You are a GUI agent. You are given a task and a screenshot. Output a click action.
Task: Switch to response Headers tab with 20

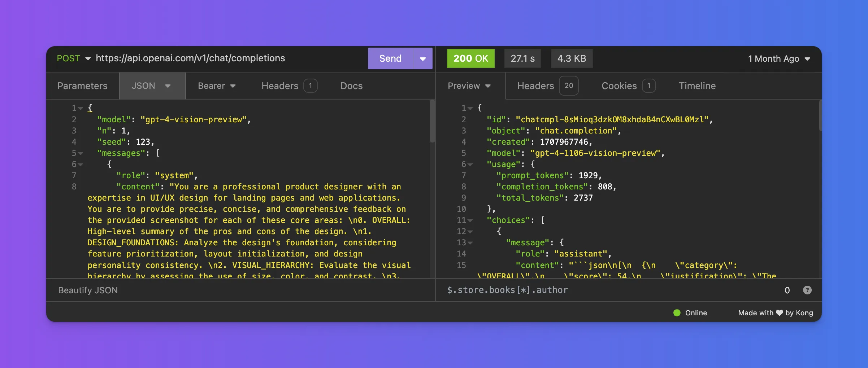547,86
